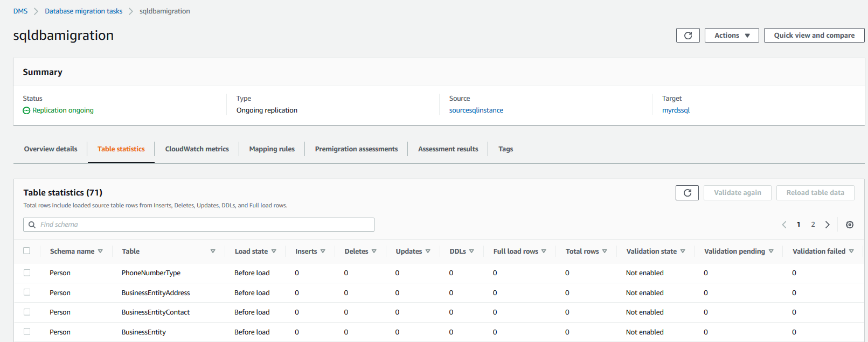Sort by Full load rows column
The height and width of the screenshot is (342, 868).
point(544,252)
